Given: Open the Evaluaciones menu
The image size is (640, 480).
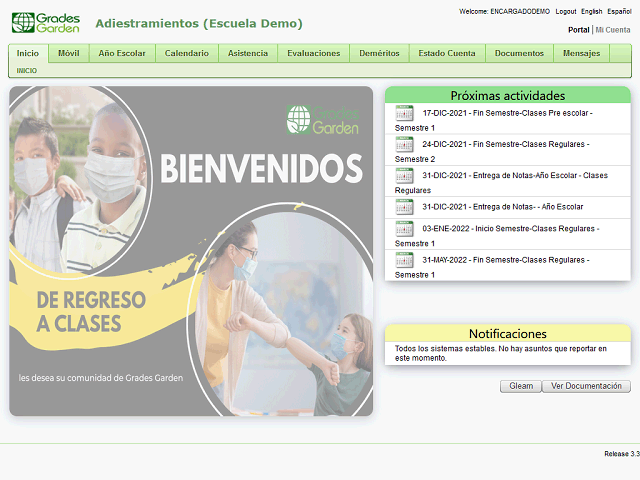Looking at the screenshot, I should [x=313, y=53].
